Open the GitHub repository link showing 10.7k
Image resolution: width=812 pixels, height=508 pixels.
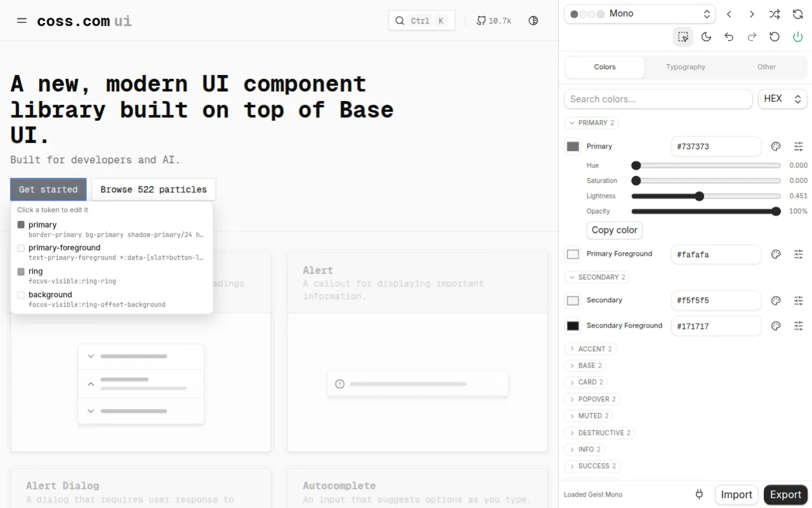click(x=494, y=20)
